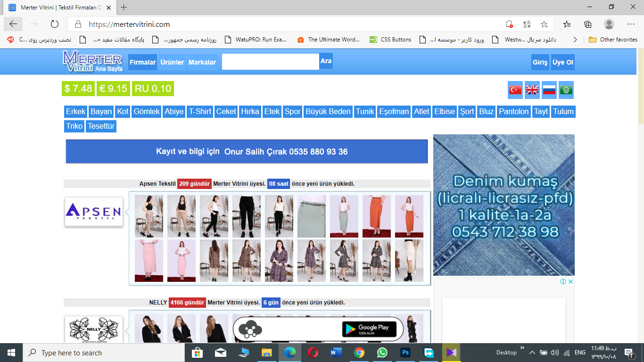Open Opera browser from taskbar
Image resolution: width=644 pixels, height=362 pixels.
coord(313,353)
